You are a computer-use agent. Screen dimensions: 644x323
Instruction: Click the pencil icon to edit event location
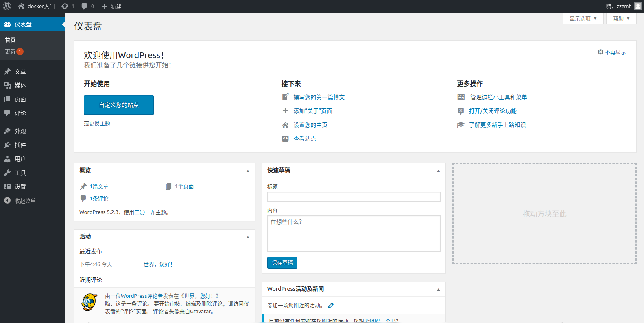click(x=331, y=306)
